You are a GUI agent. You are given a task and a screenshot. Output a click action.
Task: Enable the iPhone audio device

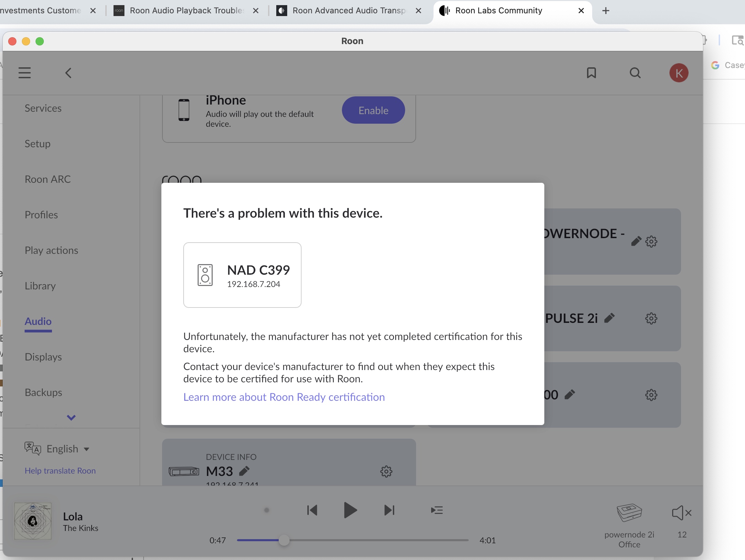point(373,110)
